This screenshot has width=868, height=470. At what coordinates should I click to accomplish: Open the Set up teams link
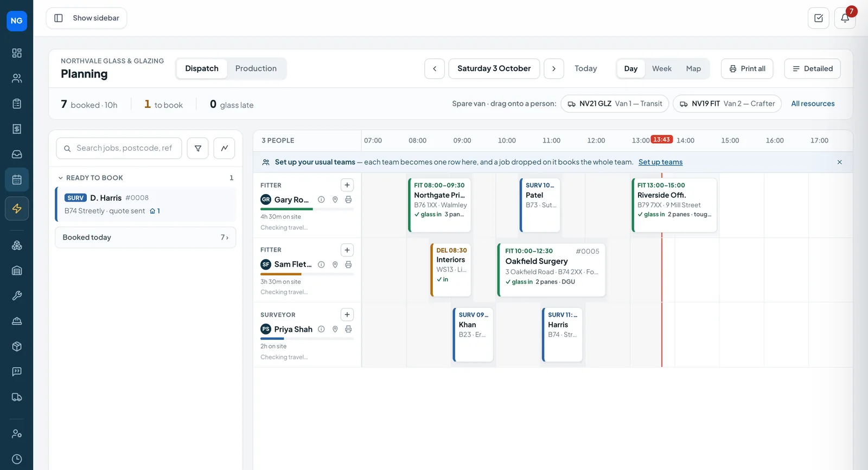tap(660, 162)
